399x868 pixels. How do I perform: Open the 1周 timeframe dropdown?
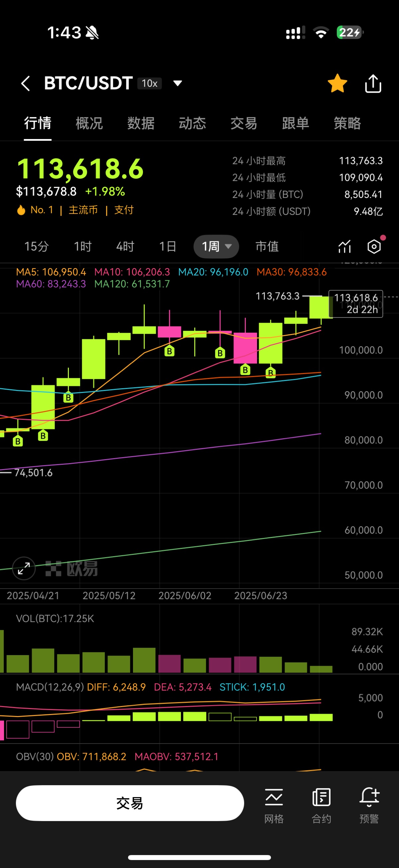[216, 247]
